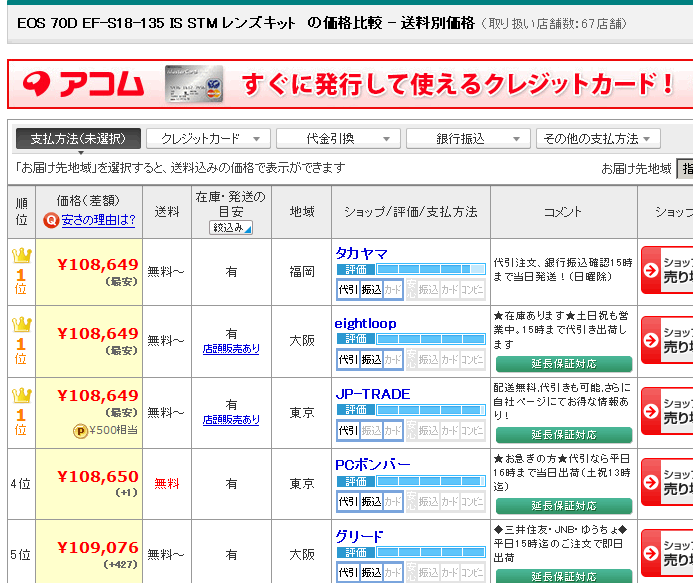Click grayed コンビニ icon in タカヤマ row

coord(472,290)
